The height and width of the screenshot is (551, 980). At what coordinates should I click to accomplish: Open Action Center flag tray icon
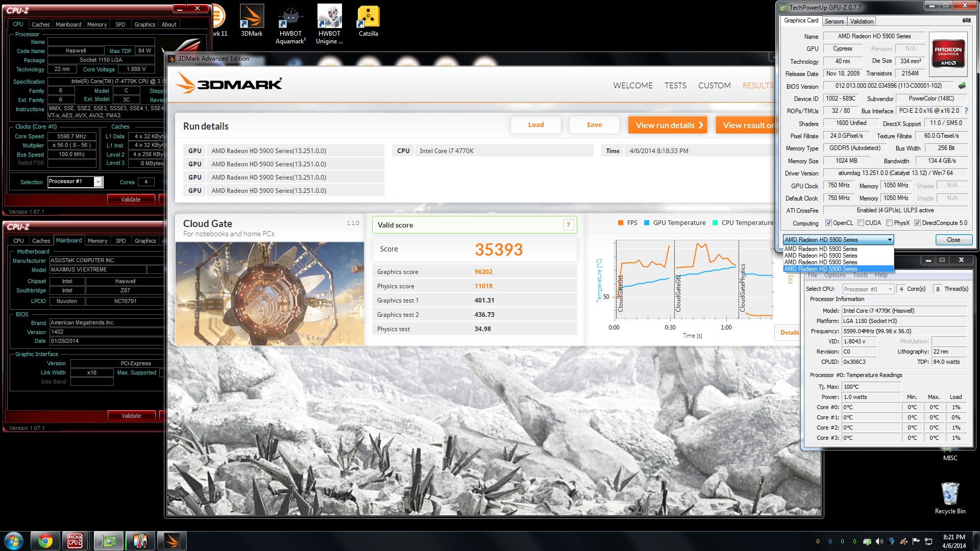click(916, 541)
